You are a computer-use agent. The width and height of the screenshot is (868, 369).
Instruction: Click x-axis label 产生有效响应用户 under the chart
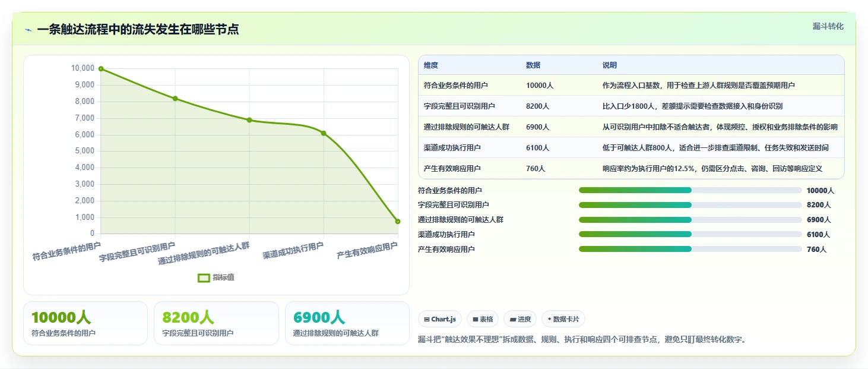pyautogui.click(x=368, y=250)
